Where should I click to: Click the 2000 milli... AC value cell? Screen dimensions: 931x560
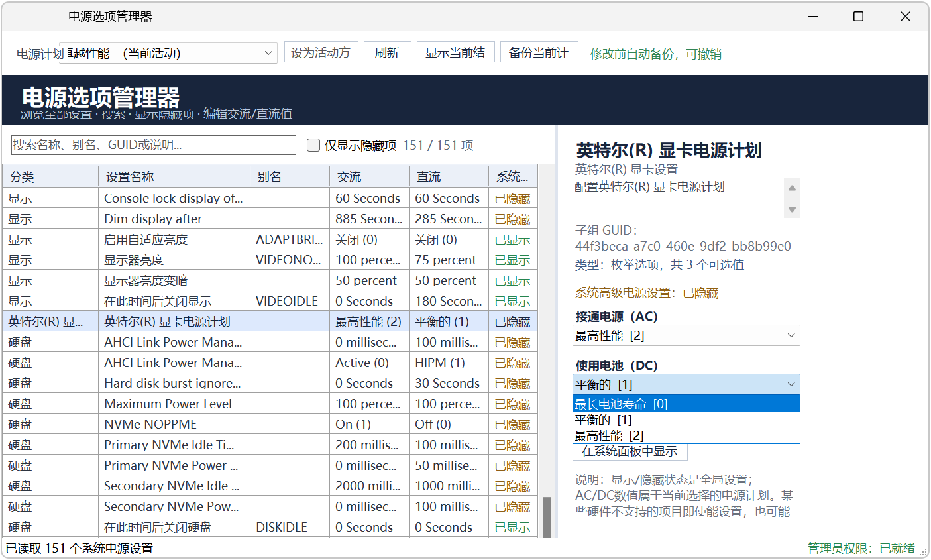click(x=369, y=486)
